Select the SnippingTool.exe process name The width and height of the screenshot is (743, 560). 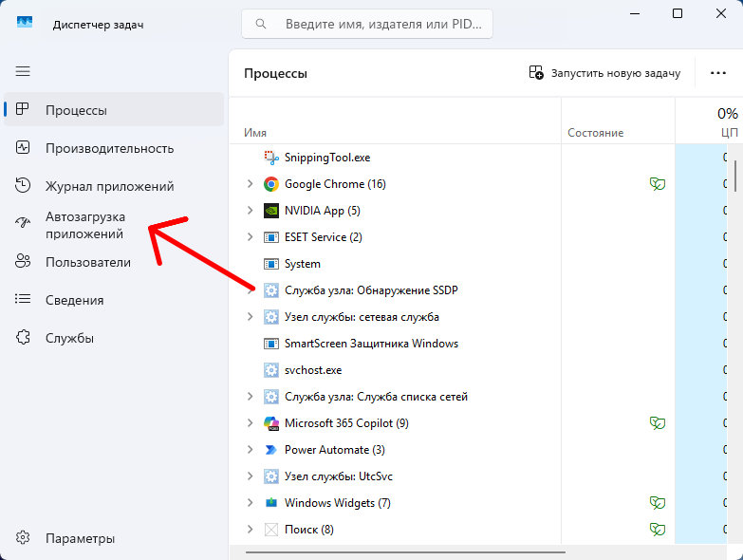click(327, 158)
